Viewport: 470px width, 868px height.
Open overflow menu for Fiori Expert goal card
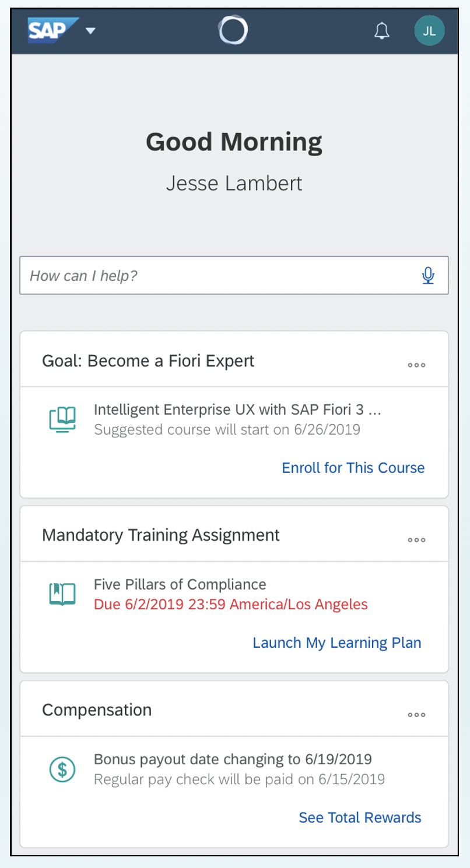click(x=416, y=365)
